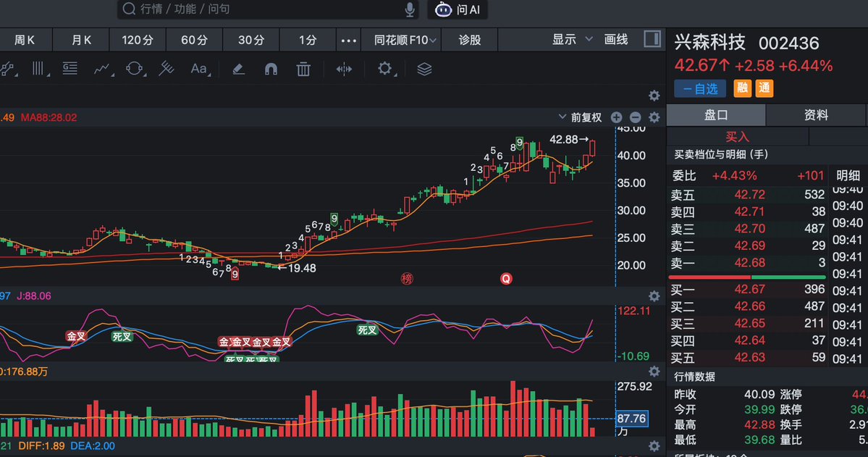The height and width of the screenshot is (457, 868).
Task: Click the 通 connect badge
Action: click(x=764, y=88)
